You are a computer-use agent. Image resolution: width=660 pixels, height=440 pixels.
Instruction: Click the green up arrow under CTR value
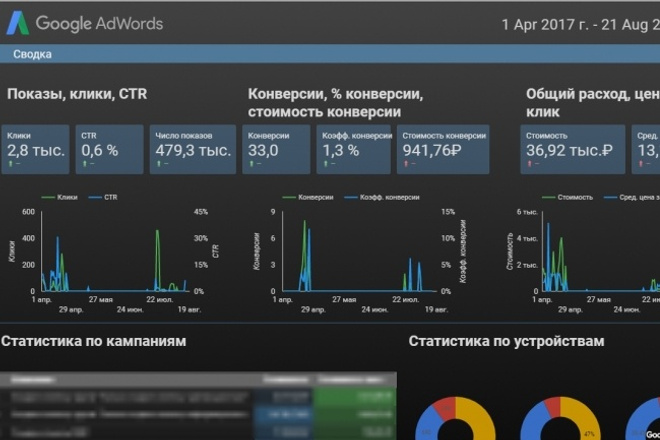coord(85,164)
